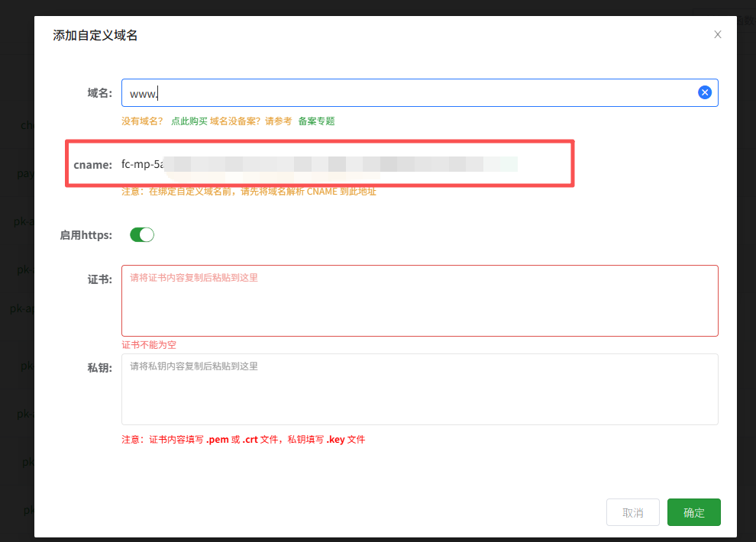The height and width of the screenshot is (542, 756).
Task: Click into the 域名 input field
Action: click(412, 92)
